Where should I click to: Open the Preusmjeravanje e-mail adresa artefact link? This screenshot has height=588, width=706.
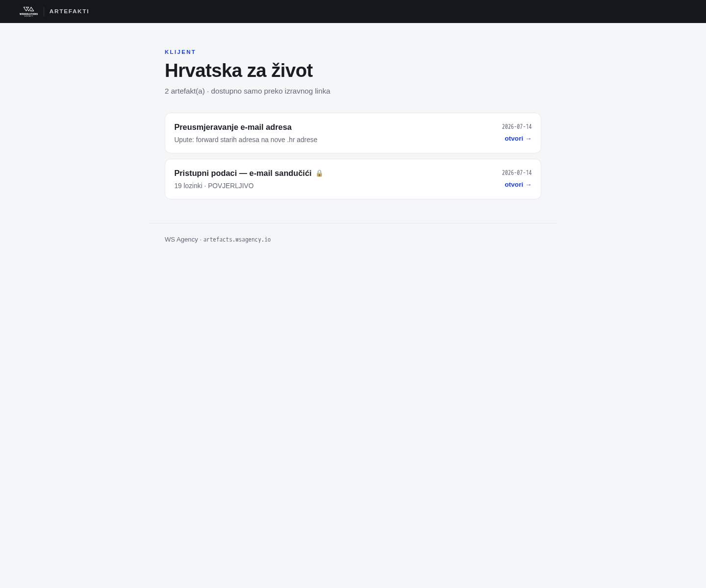[518, 139]
